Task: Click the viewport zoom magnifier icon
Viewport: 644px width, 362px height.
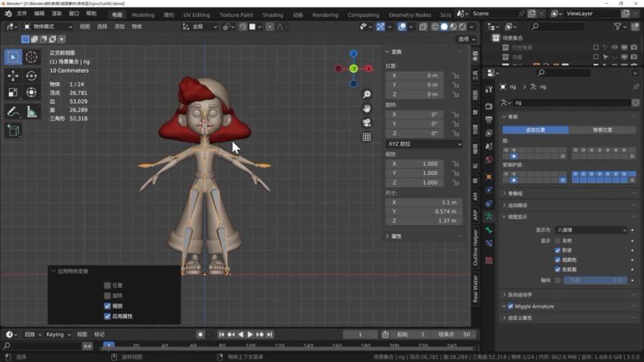Action: [x=367, y=95]
